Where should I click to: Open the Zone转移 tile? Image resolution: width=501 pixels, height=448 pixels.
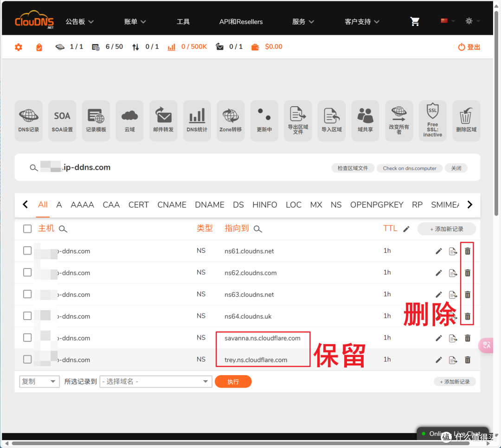[231, 121]
